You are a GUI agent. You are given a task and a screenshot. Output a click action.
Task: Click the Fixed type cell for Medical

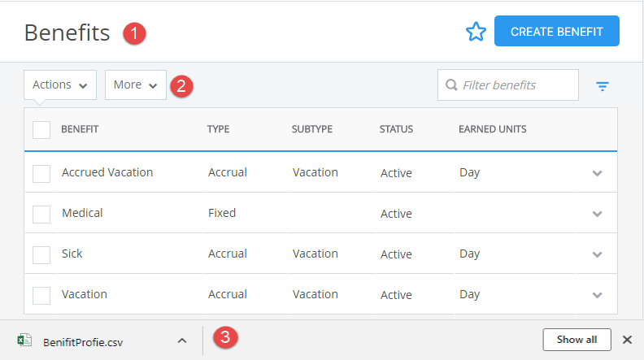pos(222,213)
